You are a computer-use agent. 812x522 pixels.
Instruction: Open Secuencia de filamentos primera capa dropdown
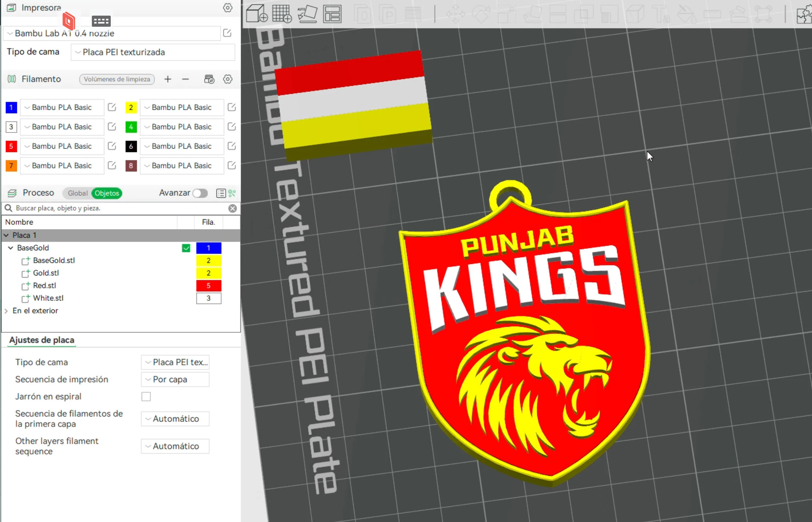[175, 419]
